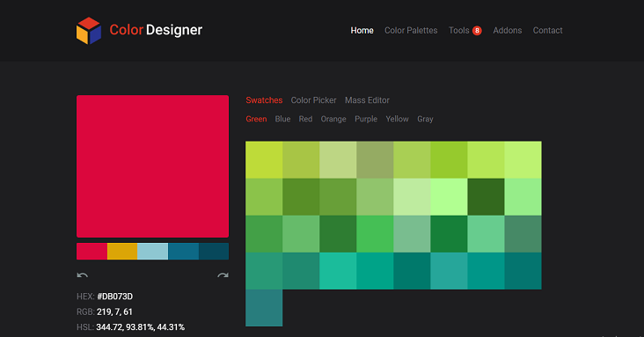The height and width of the screenshot is (337, 644).
Task: Select the Yellow swatch group
Action: [397, 119]
